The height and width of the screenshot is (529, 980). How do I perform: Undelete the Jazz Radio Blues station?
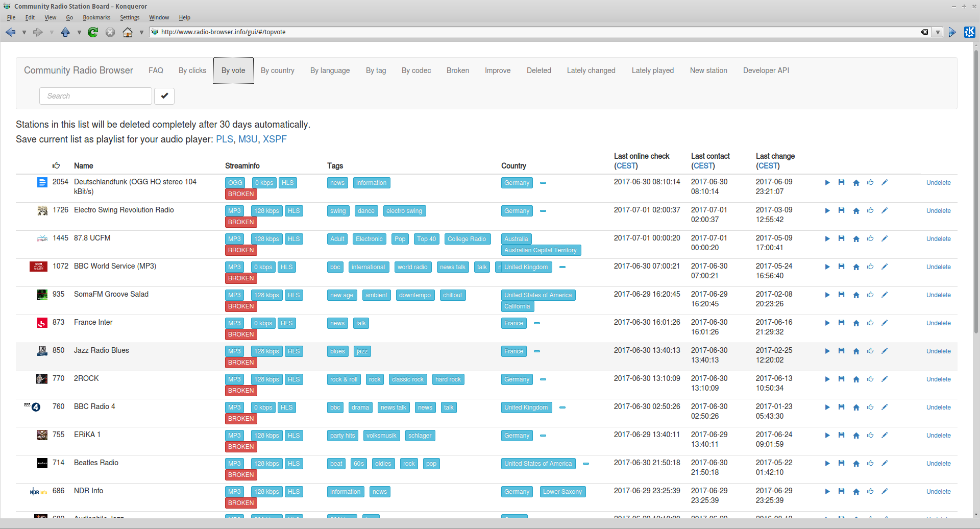coord(939,351)
